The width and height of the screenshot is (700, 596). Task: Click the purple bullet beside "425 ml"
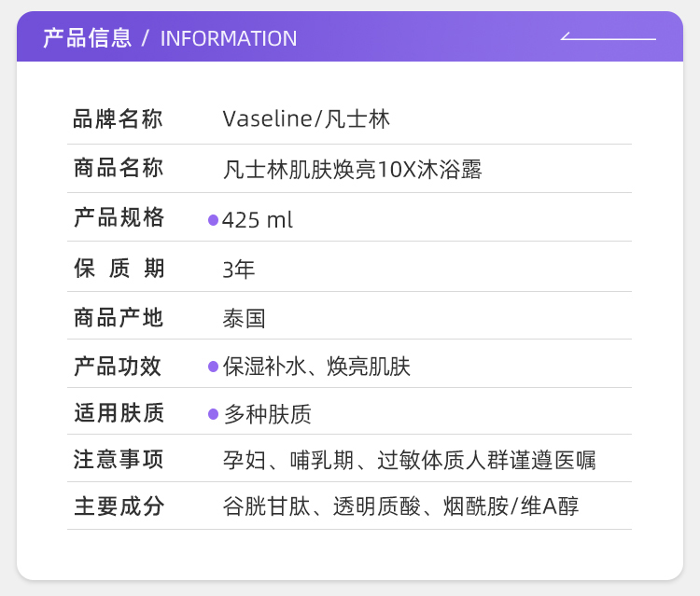pyautogui.click(x=213, y=220)
